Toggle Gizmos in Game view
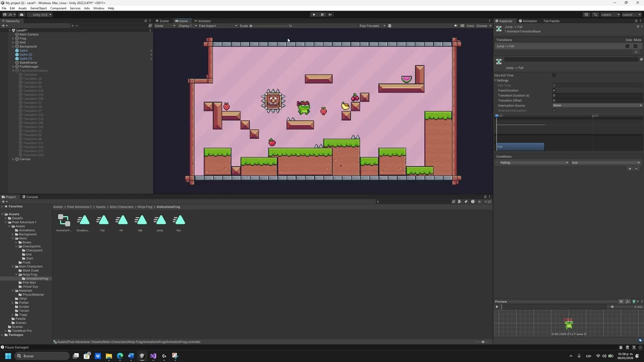The width and height of the screenshot is (644, 362). 481,26
